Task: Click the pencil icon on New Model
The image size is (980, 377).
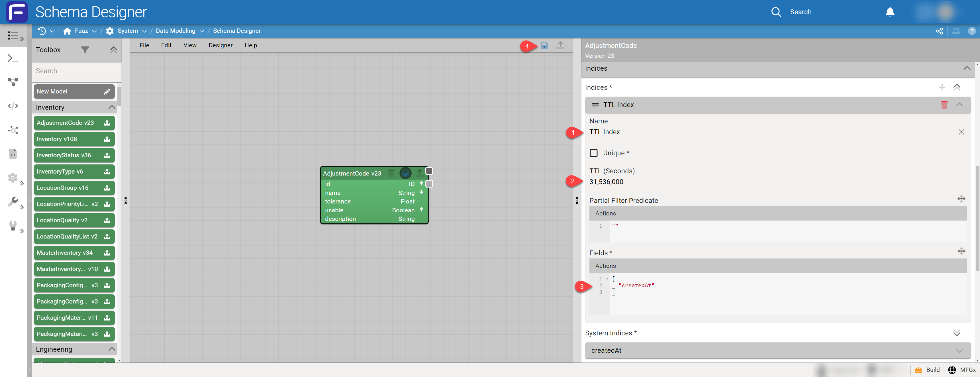Action: 107,92
